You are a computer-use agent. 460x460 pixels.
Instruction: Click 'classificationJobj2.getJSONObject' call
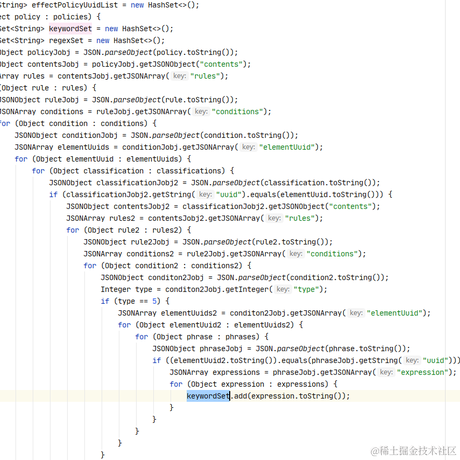pos(253,206)
